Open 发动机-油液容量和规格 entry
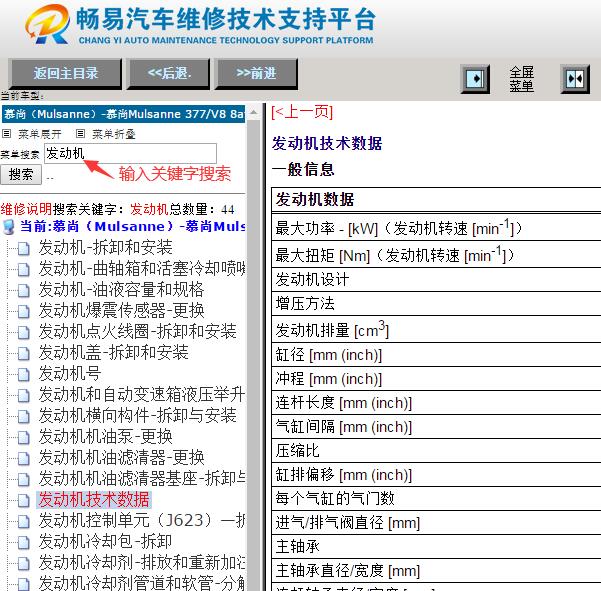Viewport: 601px width, 591px height. coord(121,290)
